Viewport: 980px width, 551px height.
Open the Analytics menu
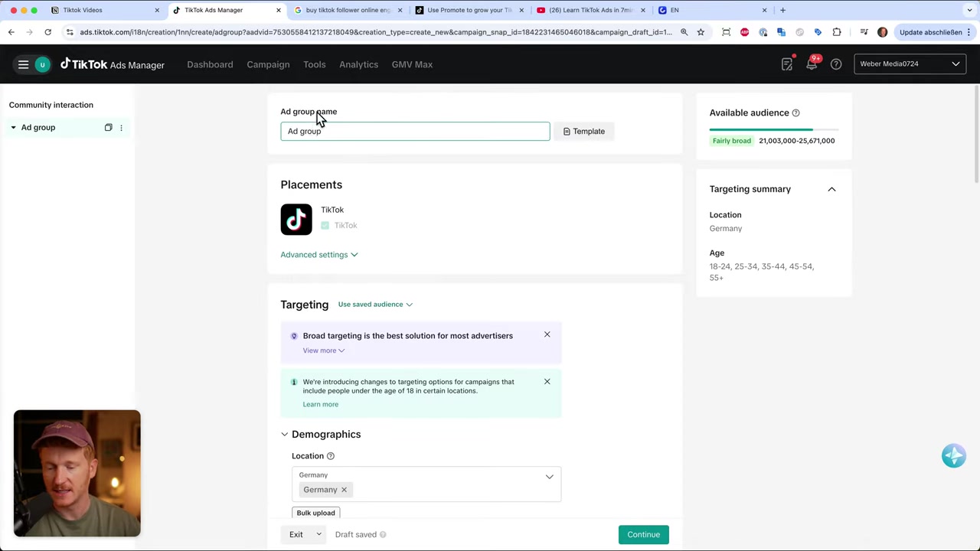358,64
